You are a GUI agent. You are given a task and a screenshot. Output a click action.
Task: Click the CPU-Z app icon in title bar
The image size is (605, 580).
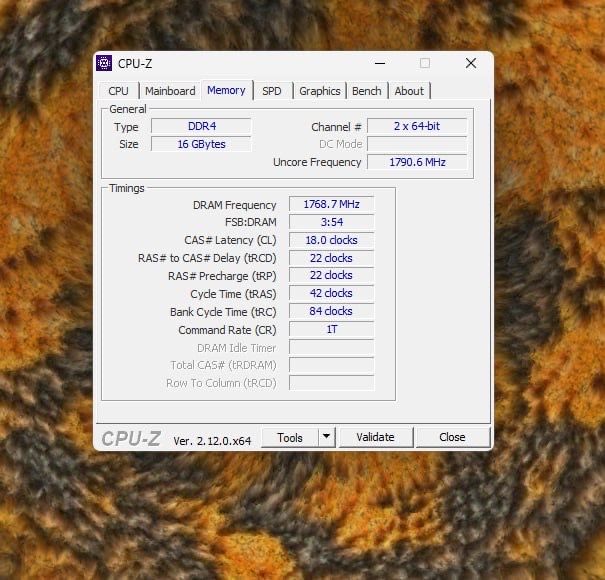[104, 63]
